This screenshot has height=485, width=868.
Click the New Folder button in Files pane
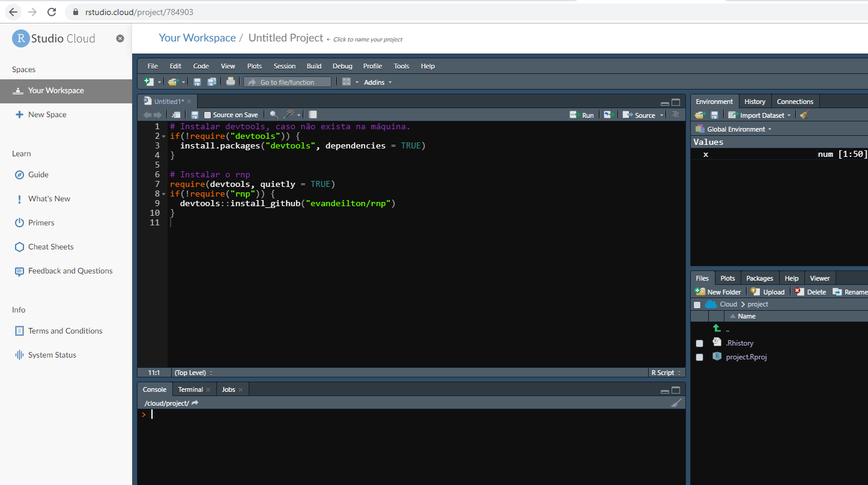[718, 292]
